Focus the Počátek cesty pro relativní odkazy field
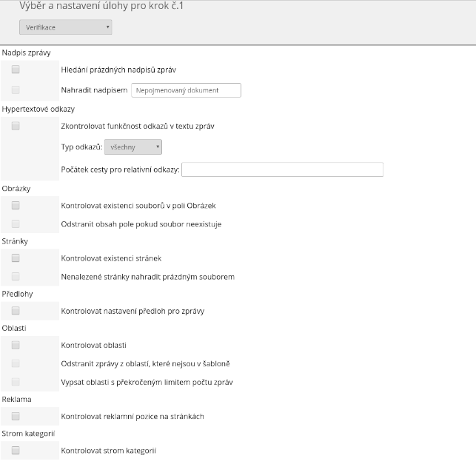The height and width of the screenshot is (464, 476). point(282,169)
